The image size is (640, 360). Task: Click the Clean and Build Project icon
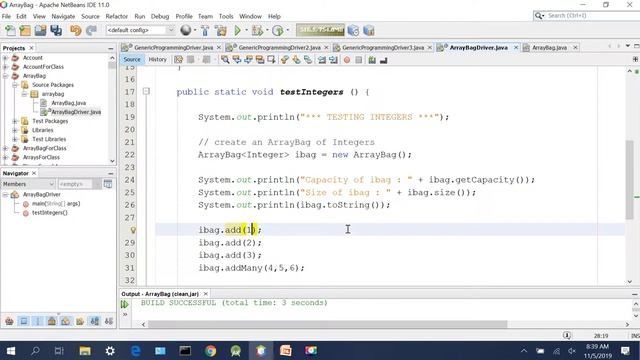(x=221, y=31)
